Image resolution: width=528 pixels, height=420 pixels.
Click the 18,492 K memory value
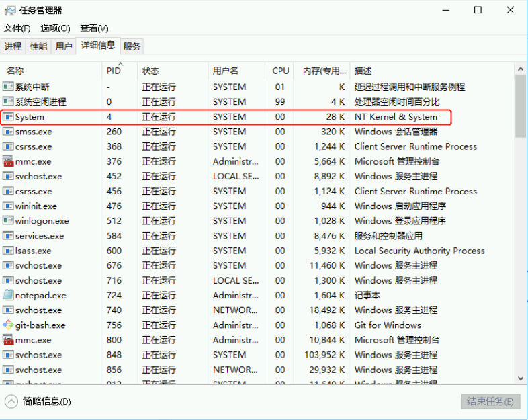pos(327,310)
